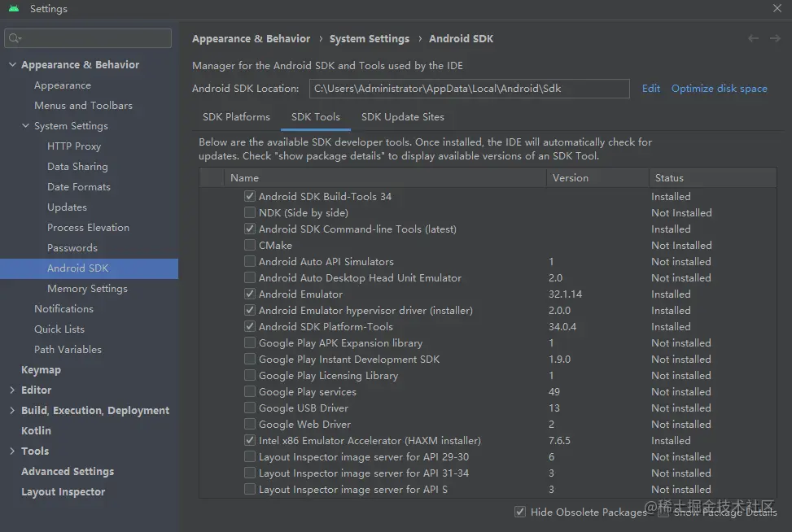Check Layout Inspector image server API 29-30
The width and height of the screenshot is (792, 532).
click(250, 456)
